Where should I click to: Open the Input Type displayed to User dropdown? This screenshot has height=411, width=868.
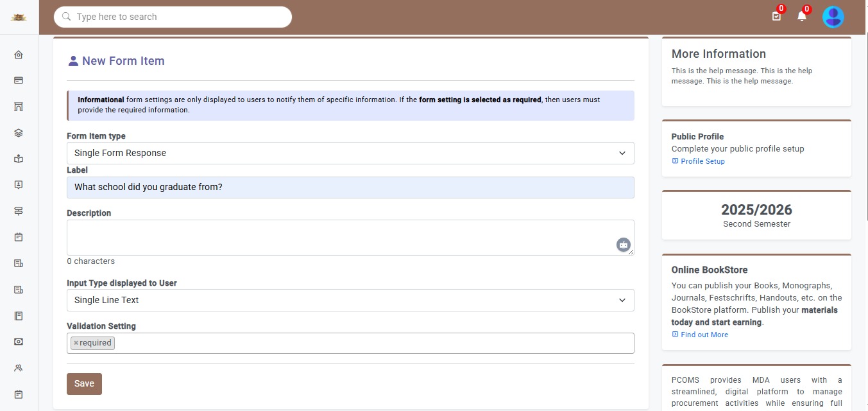[350, 300]
